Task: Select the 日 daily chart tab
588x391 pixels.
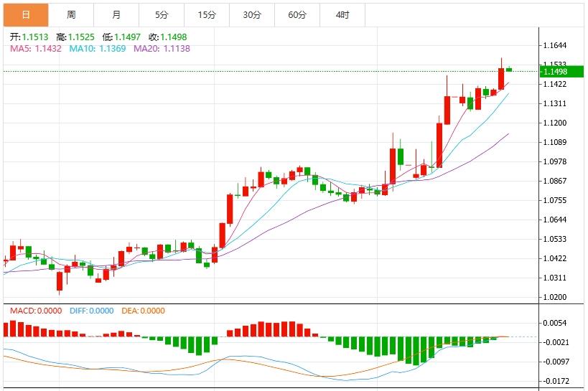Action: coord(26,14)
